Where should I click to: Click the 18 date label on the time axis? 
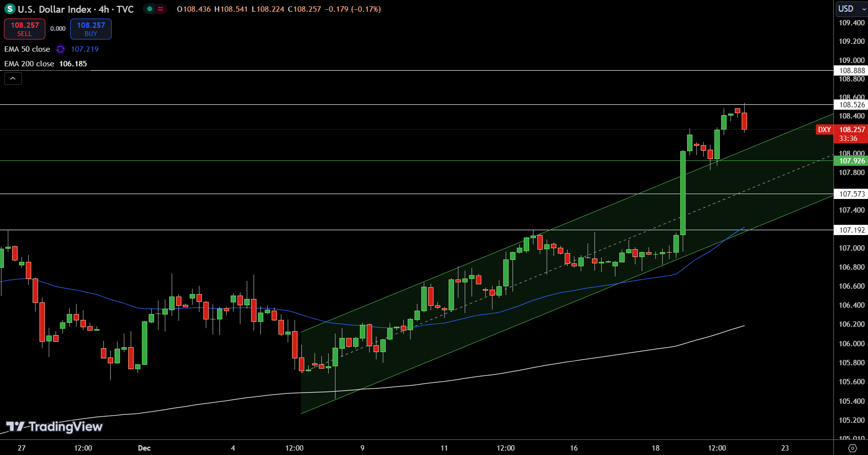(x=655, y=448)
